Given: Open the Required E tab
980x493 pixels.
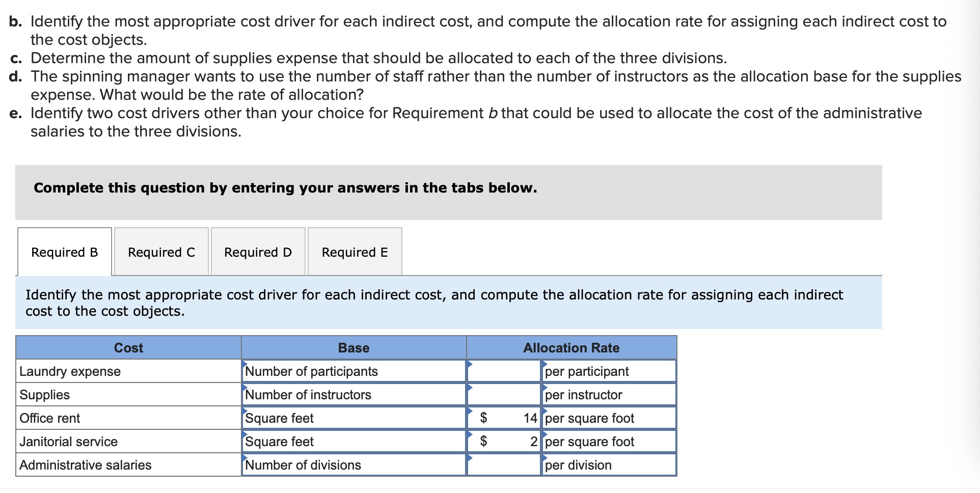Looking at the screenshot, I should click(x=355, y=252).
